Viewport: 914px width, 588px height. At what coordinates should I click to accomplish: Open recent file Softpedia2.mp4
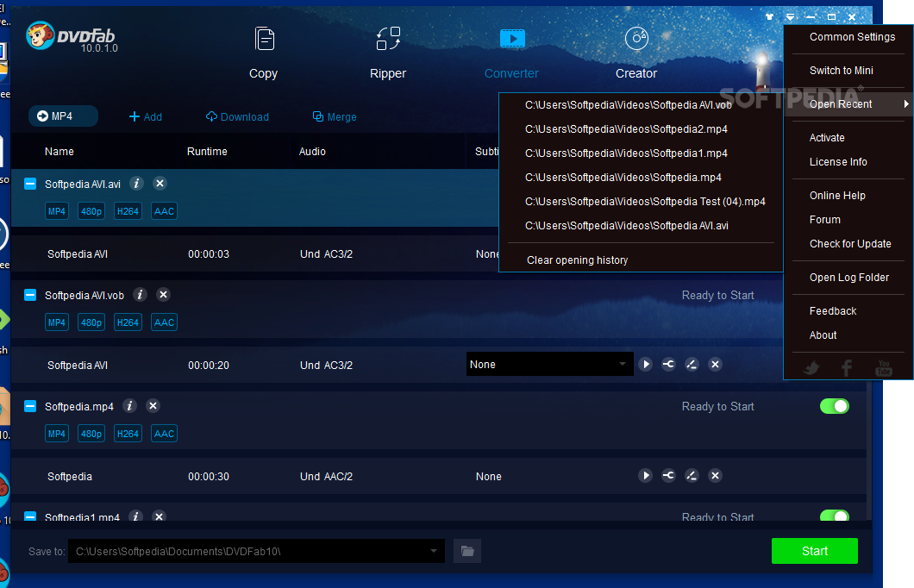tap(626, 129)
